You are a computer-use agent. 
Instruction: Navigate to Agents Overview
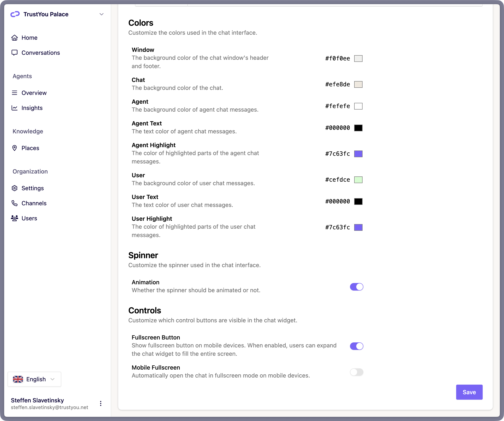coord(34,93)
